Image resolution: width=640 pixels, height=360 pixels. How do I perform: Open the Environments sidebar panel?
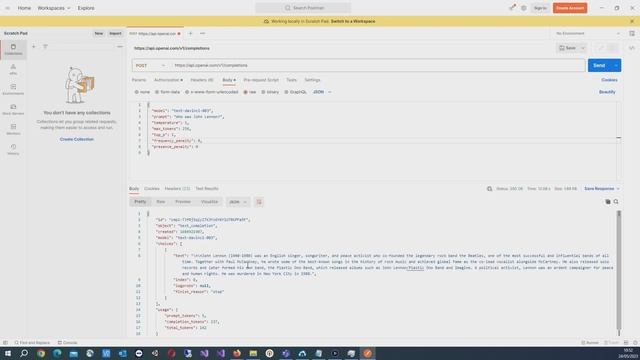pyautogui.click(x=13, y=89)
